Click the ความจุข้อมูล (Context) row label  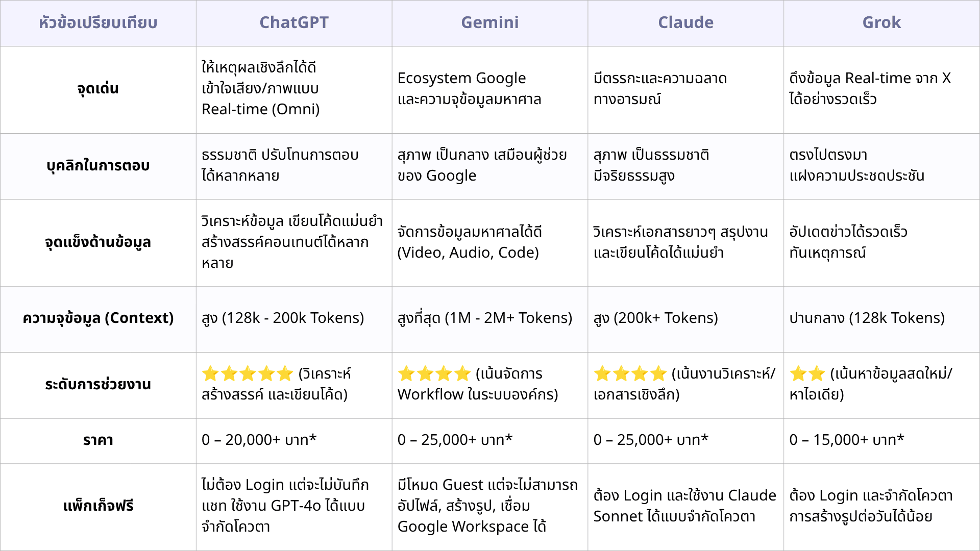pos(98,318)
